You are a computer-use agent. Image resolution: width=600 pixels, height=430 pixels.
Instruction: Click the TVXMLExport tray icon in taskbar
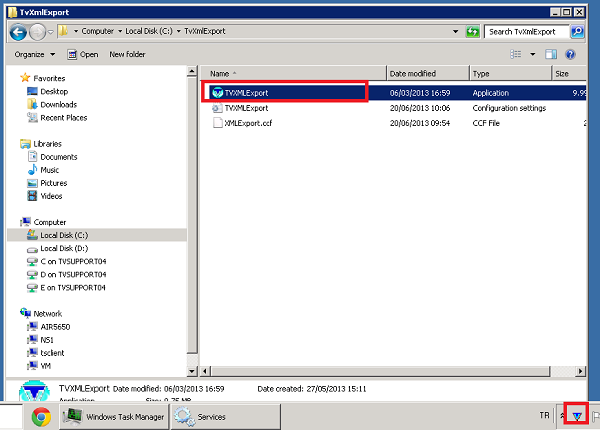tap(575, 416)
